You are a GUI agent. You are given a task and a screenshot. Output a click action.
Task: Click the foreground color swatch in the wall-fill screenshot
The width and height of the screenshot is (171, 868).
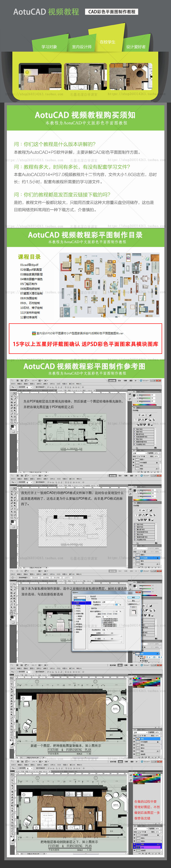tap(12, 426)
